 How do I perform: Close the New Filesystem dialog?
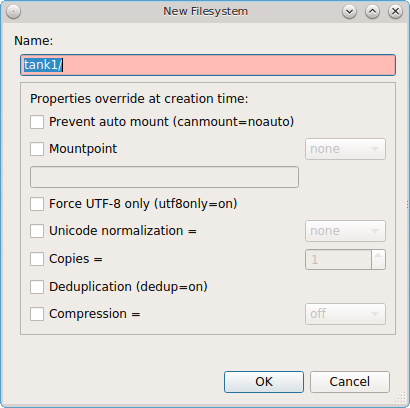tap(395, 12)
